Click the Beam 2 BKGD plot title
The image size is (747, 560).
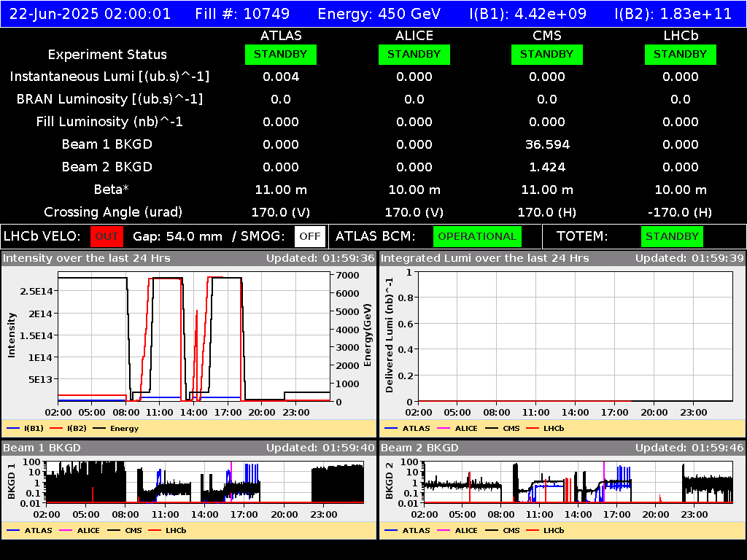(419, 448)
